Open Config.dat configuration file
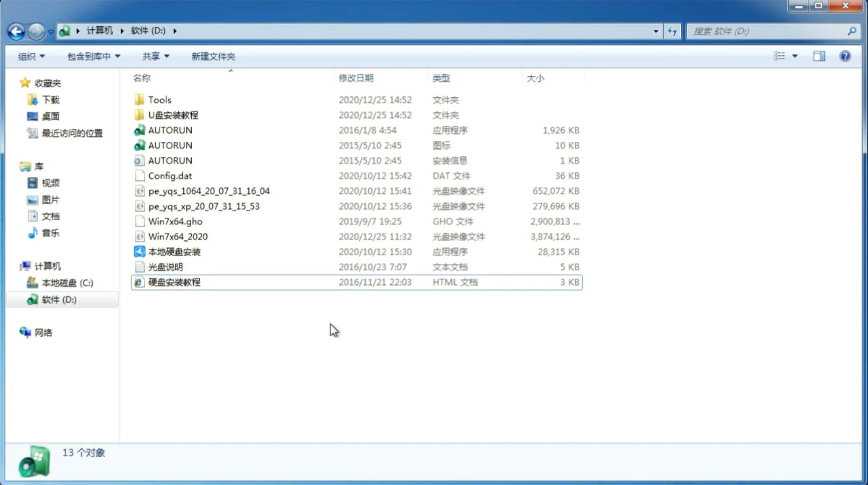The width and height of the screenshot is (868, 485). [x=170, y=175]
